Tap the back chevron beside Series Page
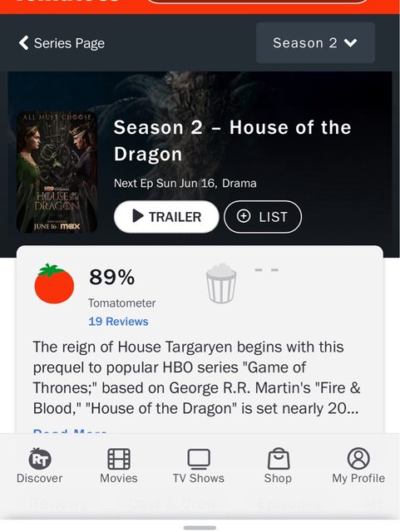The height and width of the screenshot is (532, 400). click(x=23, y=43)
